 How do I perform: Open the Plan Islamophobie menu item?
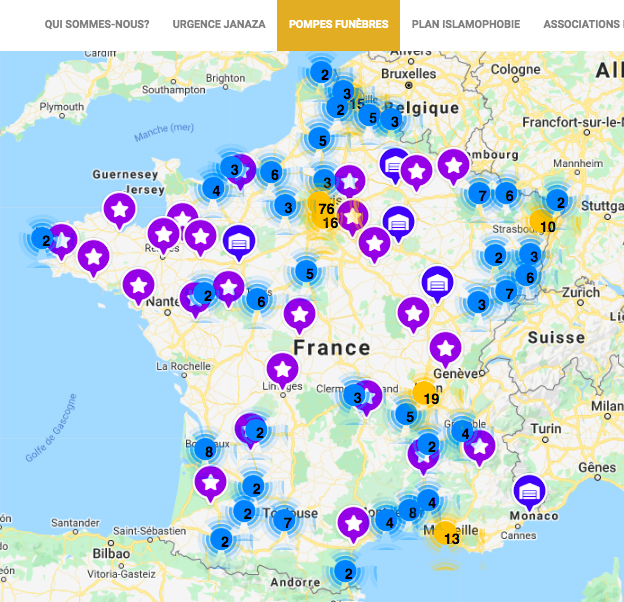466,24
